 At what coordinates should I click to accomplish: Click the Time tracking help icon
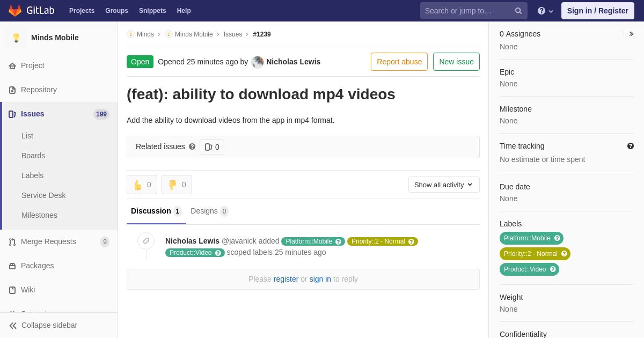tap(631, 146)
